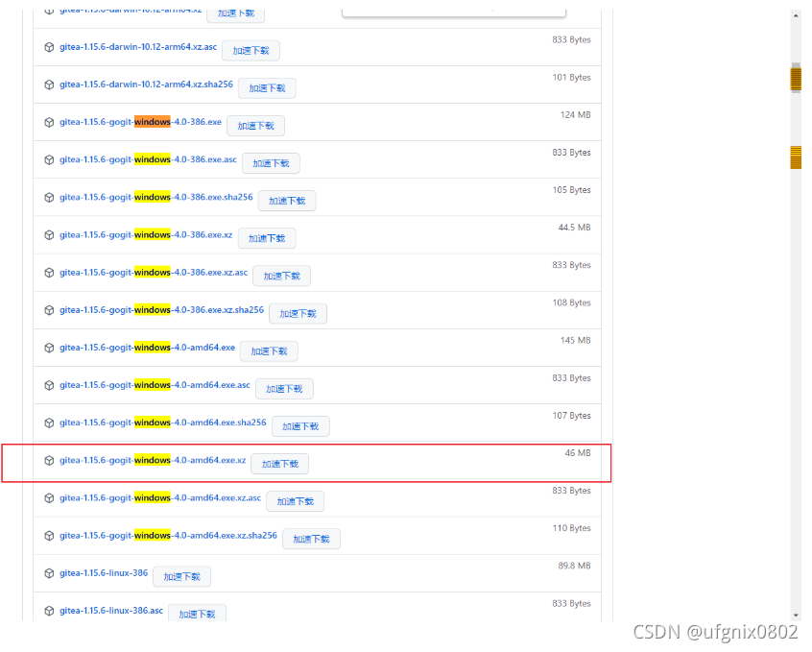Click 加速下载 for darwin-10.12-arm64.xz.sha256
The height and width of the screenshot is (652, 812).
point(267,88)
